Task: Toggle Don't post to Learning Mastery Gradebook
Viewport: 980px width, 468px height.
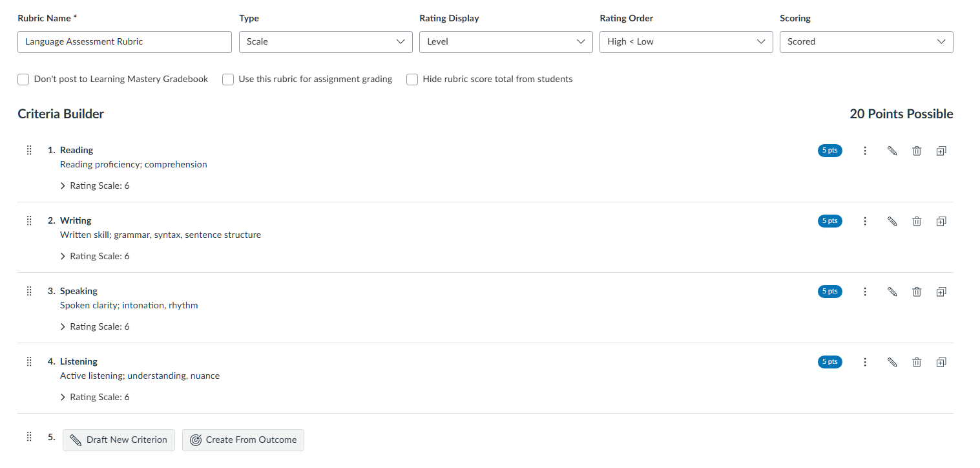Action: point(23,80)
